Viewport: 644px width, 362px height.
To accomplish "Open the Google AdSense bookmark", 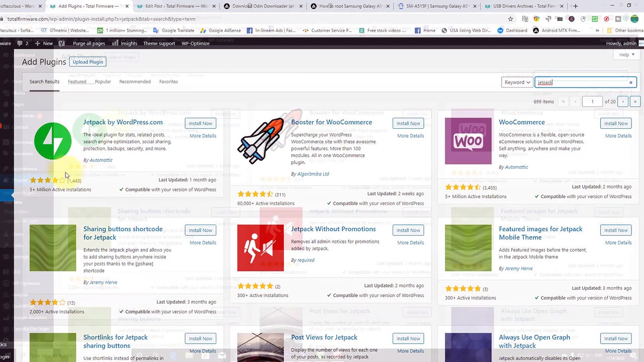I will (x=220, y=30).
